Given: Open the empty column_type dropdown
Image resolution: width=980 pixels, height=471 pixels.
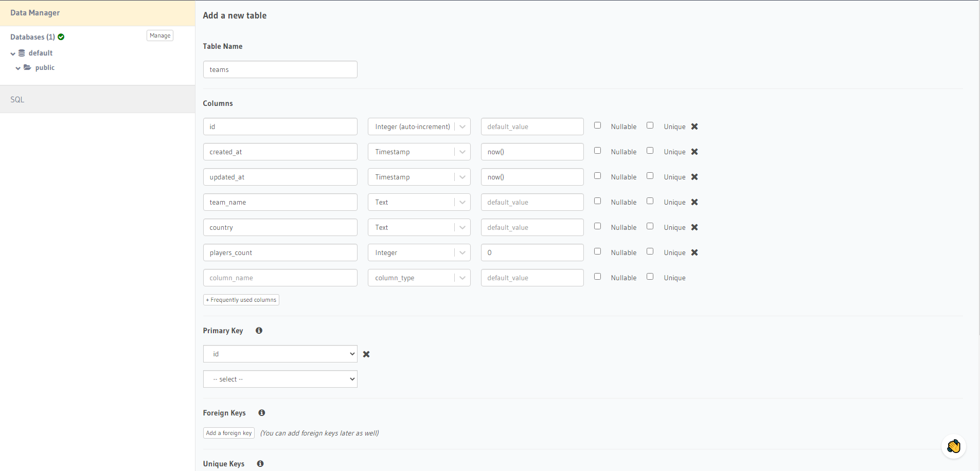Looking at the screenshot, I should 419,278.
